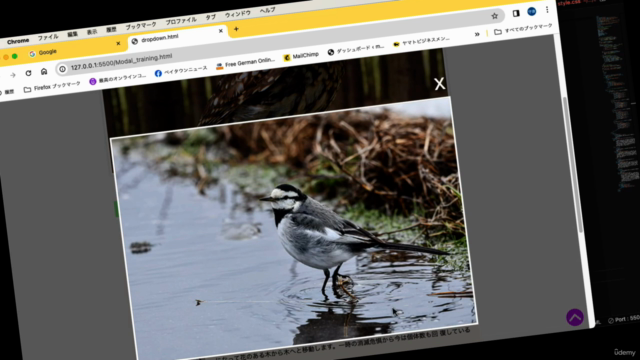Image resolution: width=640 pixels, height=360 pixels.
Task: Click the purple scroll-to-top arrow button
Action: 575,317
